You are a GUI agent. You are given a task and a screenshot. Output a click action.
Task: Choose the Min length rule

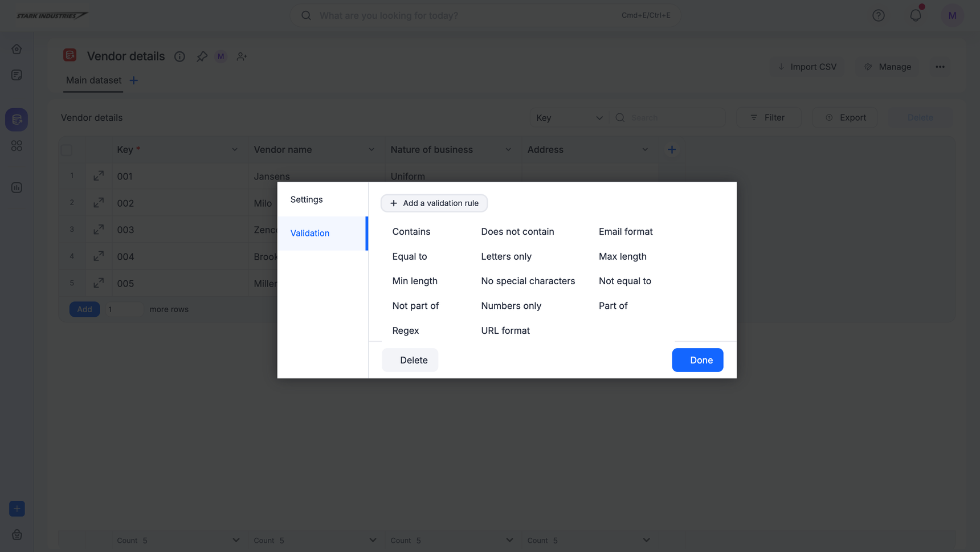tap(415, 281)
